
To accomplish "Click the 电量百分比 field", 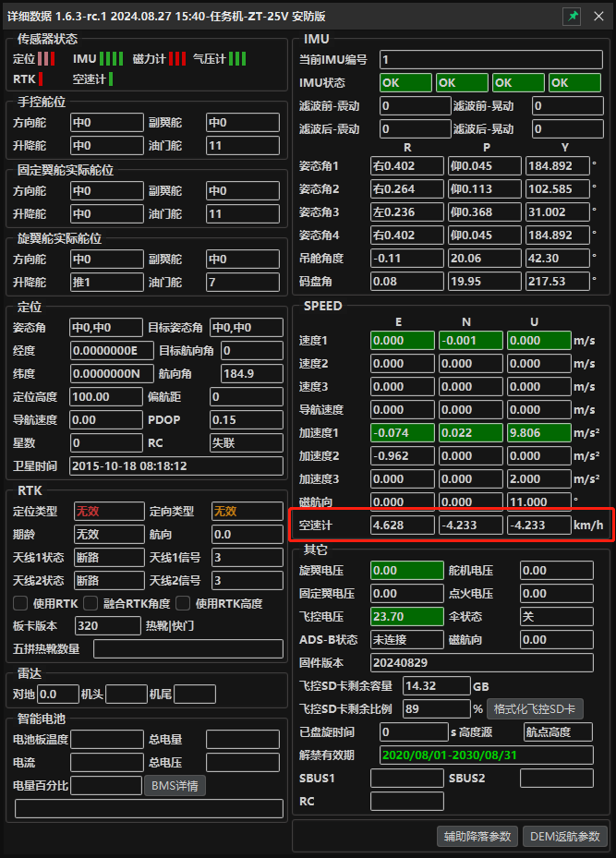I will [x=106, y=785].
